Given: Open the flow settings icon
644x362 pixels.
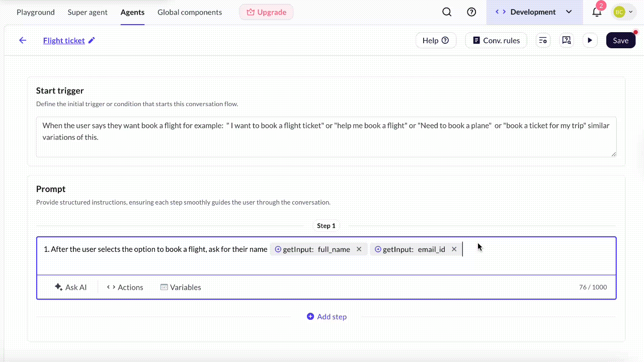Looking at the screenshot, I should point(543,40).
